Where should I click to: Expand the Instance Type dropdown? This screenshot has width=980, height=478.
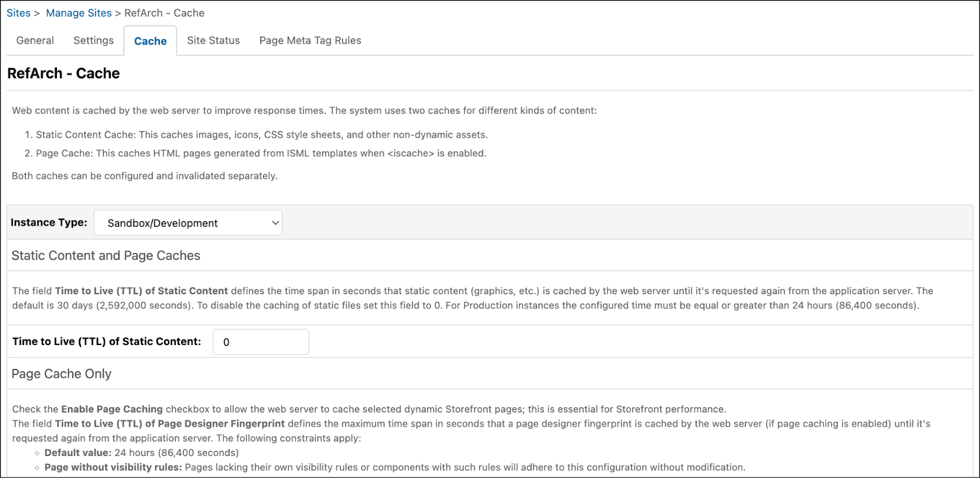[187, 223]
